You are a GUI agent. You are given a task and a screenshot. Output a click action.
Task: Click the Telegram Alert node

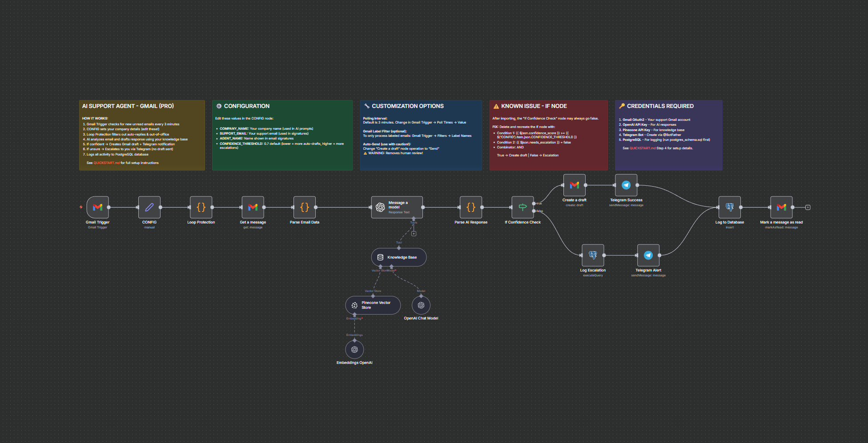[x=648, y=255]
